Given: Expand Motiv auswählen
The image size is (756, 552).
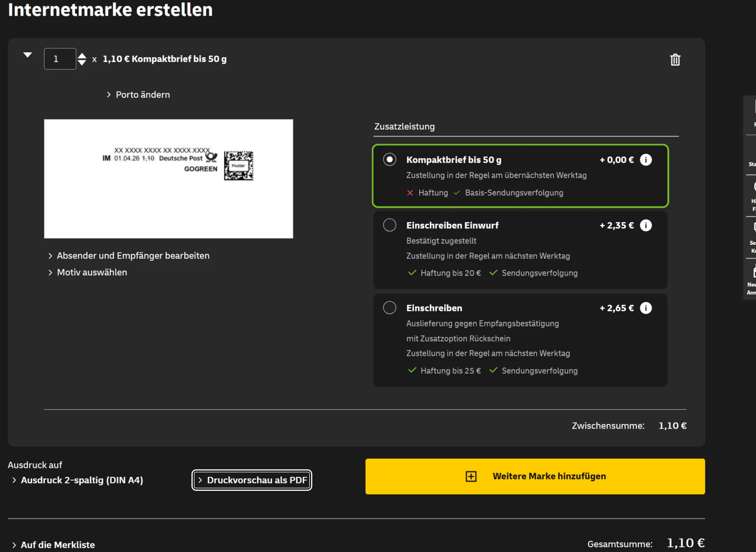Looking at the screenshot, I should tap(87, 272).
